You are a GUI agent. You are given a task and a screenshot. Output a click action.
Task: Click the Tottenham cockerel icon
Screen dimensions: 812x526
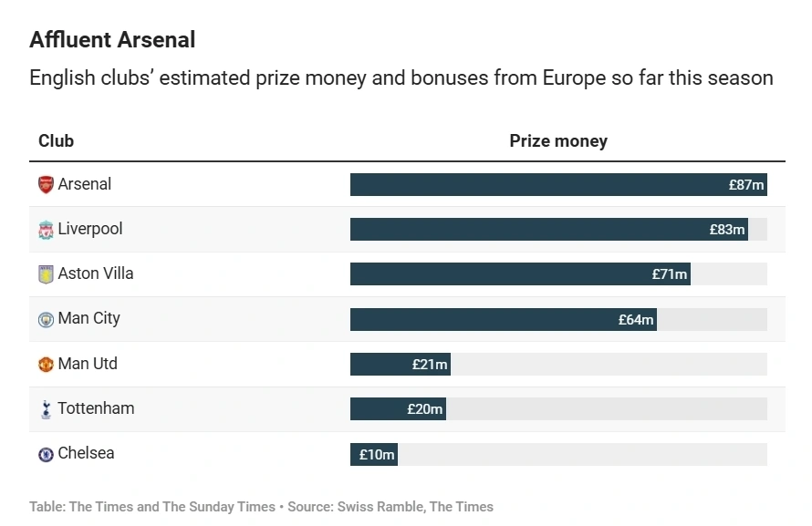point(47,409)
